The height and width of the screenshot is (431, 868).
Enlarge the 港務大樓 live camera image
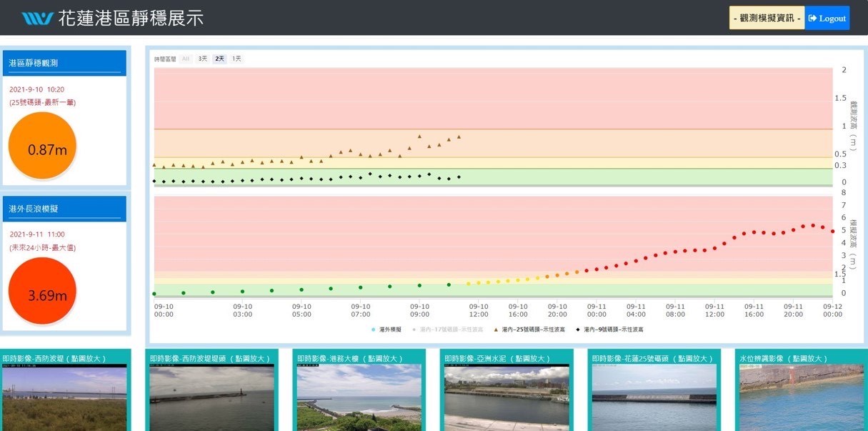(359, 397)
